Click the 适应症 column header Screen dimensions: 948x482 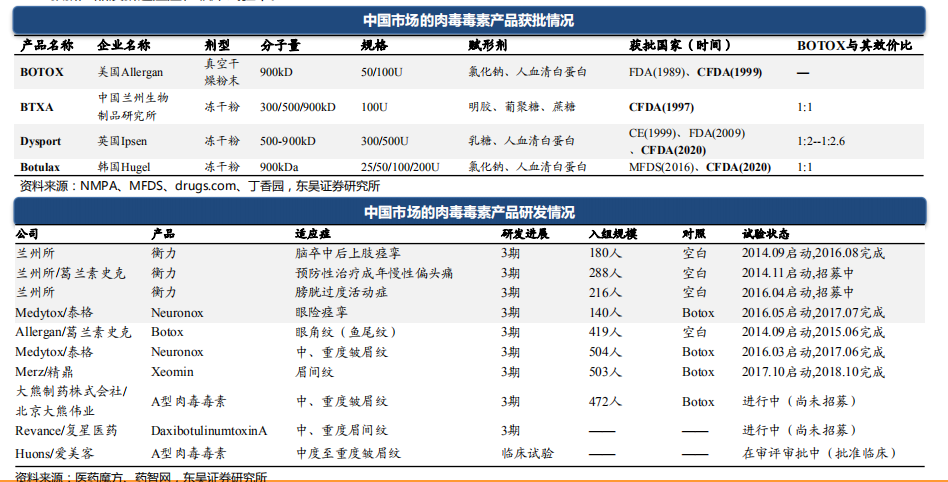313,233
